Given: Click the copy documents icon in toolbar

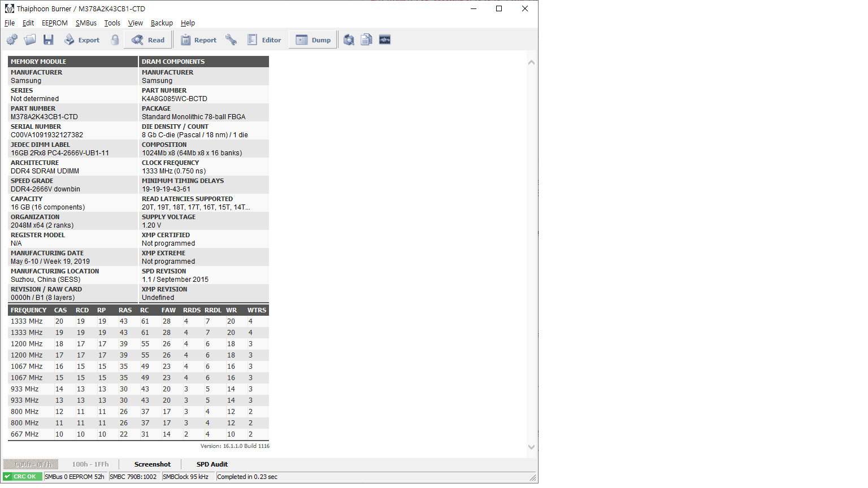Looking at the screenshot, I should coord(367,40).
